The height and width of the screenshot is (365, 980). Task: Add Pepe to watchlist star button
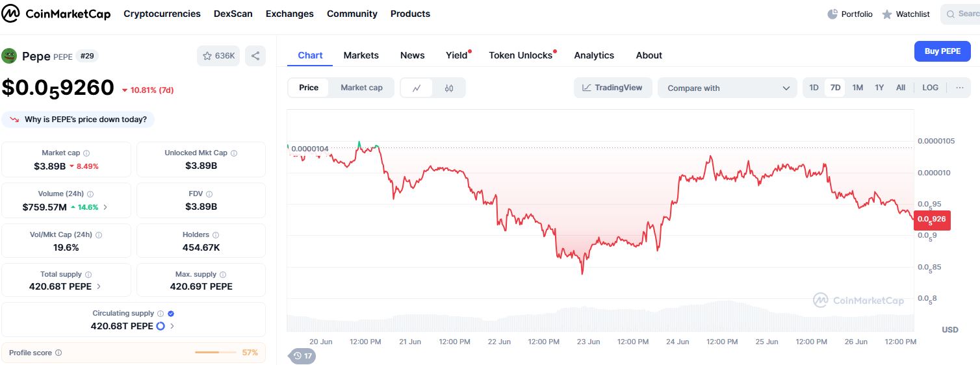(218, 56)
